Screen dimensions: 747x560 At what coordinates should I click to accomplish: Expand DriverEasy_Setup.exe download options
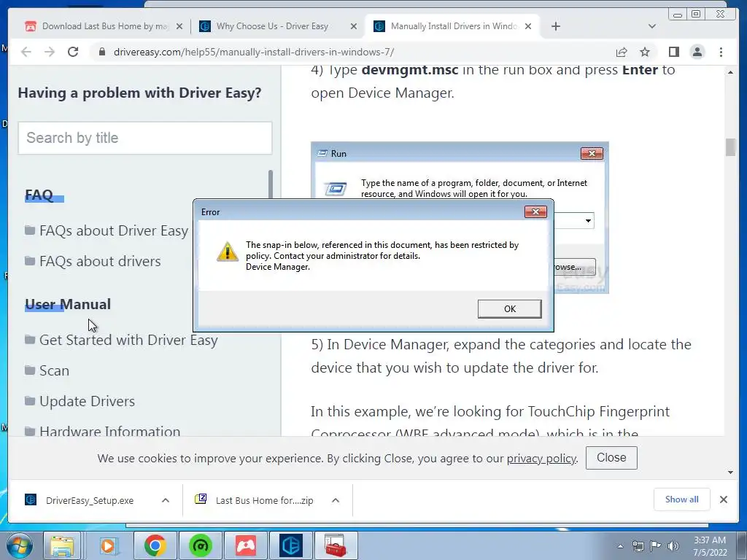[x=166, y=500]
